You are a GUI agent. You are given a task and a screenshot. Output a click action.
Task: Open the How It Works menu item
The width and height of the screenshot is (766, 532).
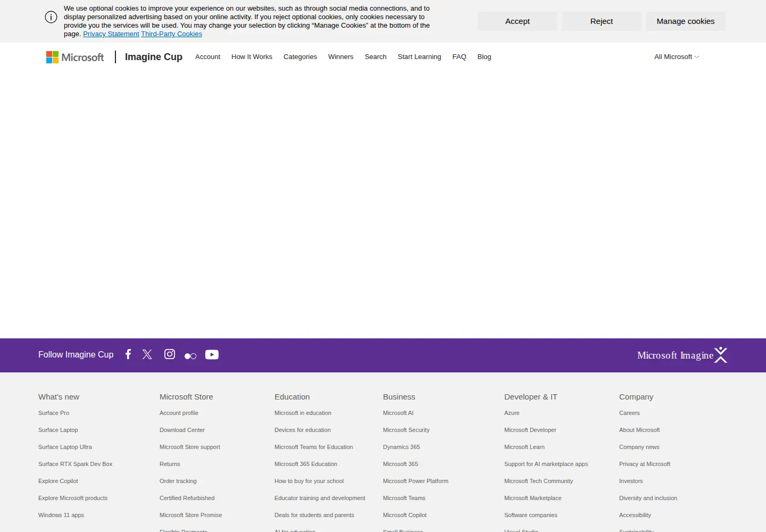click(x=252, y=57)
